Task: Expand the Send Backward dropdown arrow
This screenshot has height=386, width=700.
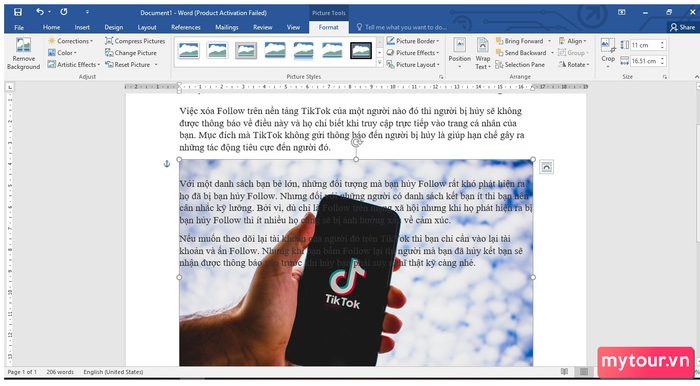Action: pos(552,53)
